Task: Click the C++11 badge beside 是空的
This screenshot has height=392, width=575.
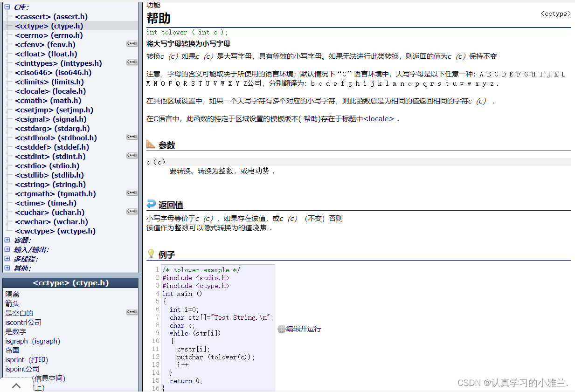Action: (x=132, y=312)
